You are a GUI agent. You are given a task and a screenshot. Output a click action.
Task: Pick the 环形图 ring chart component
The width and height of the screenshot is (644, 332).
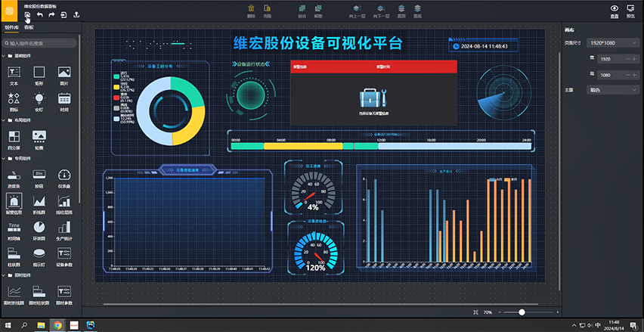point(39,228)
